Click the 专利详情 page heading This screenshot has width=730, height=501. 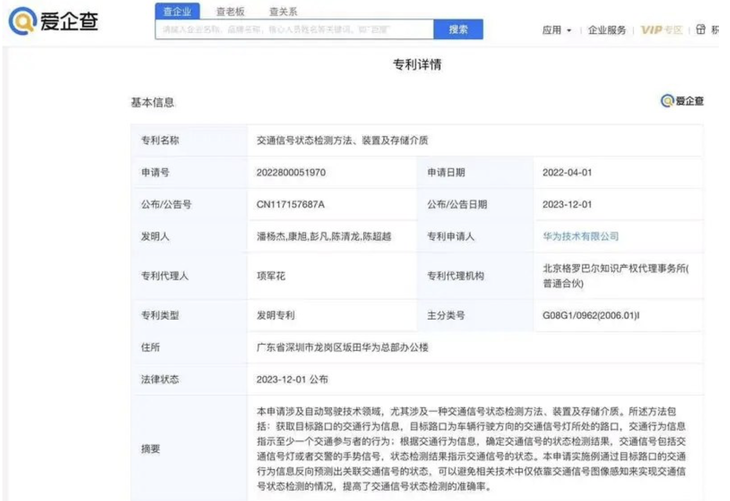417,65
